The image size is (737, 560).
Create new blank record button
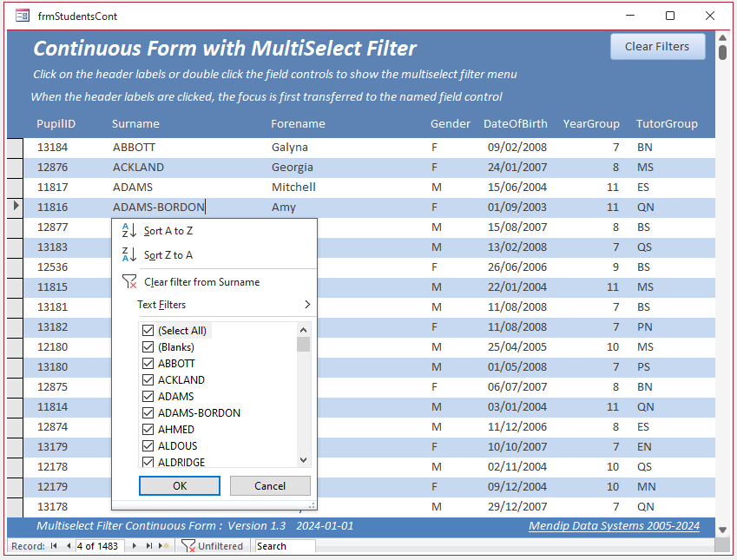click(163, 546)
